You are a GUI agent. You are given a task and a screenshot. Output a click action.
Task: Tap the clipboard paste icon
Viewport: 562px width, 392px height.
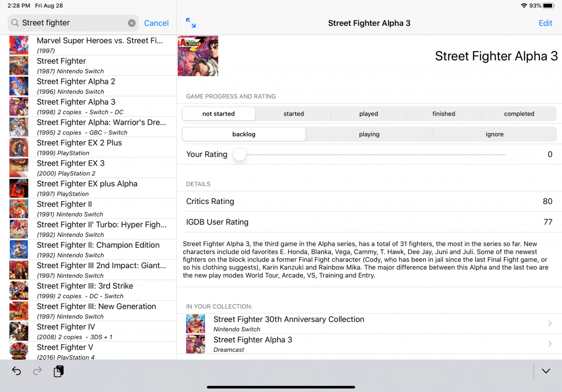click(x=59, y=371)
